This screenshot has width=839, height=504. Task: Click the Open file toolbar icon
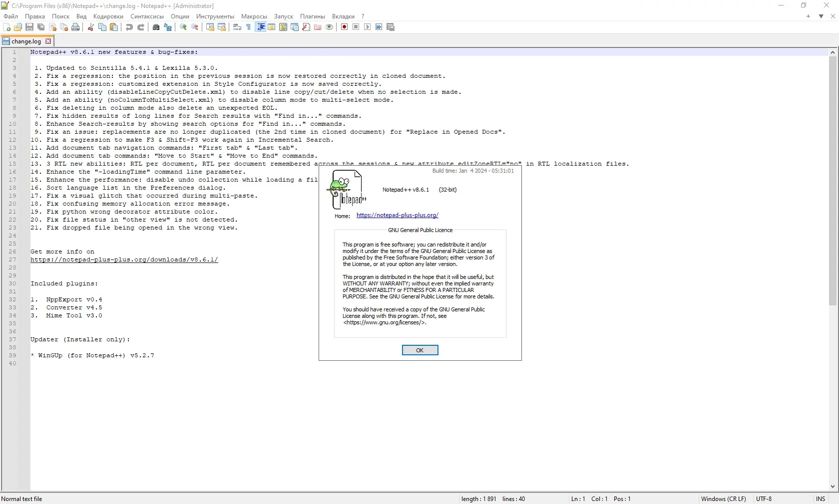click(18, 27)
